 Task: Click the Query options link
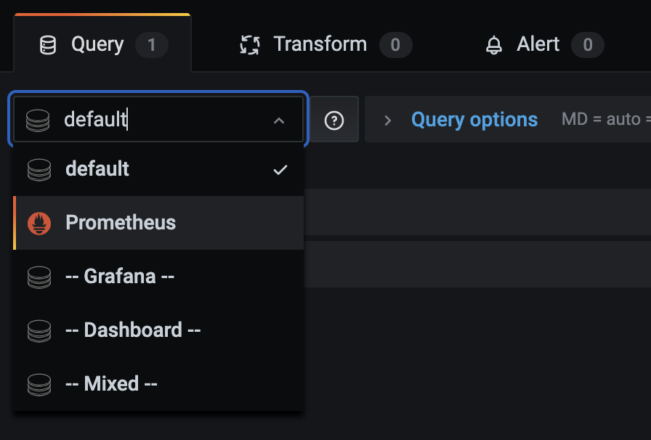pyautogui.click(x=474, y=120)
